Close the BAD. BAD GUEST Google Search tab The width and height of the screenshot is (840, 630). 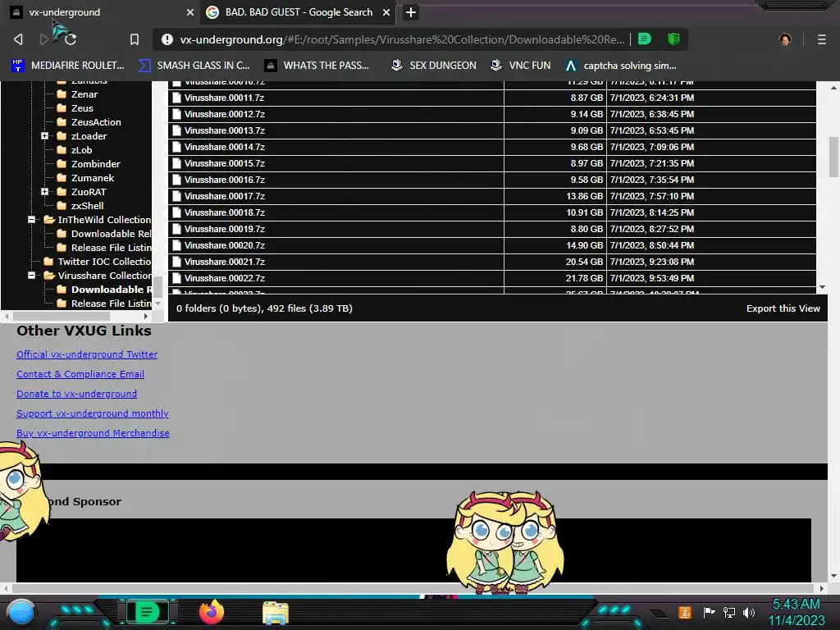386,12
